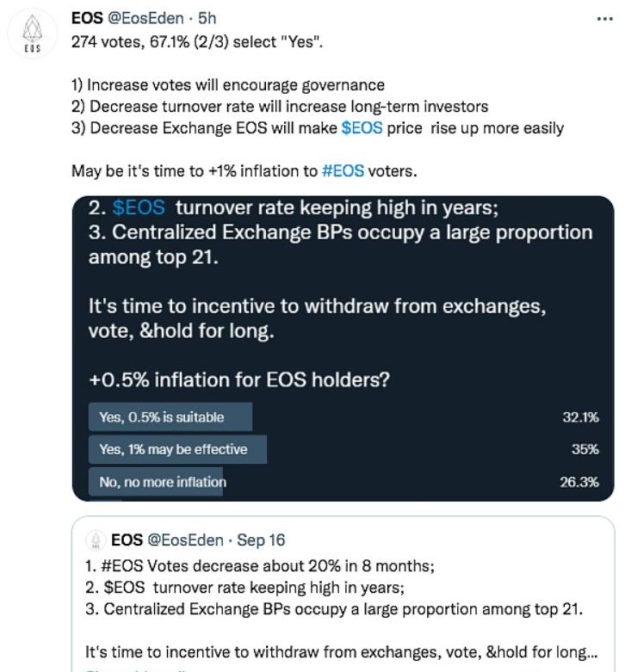This screenshot has height=672, width=631.
Task: Click the small avatar in quoted tweet
Action: (96, 540)
